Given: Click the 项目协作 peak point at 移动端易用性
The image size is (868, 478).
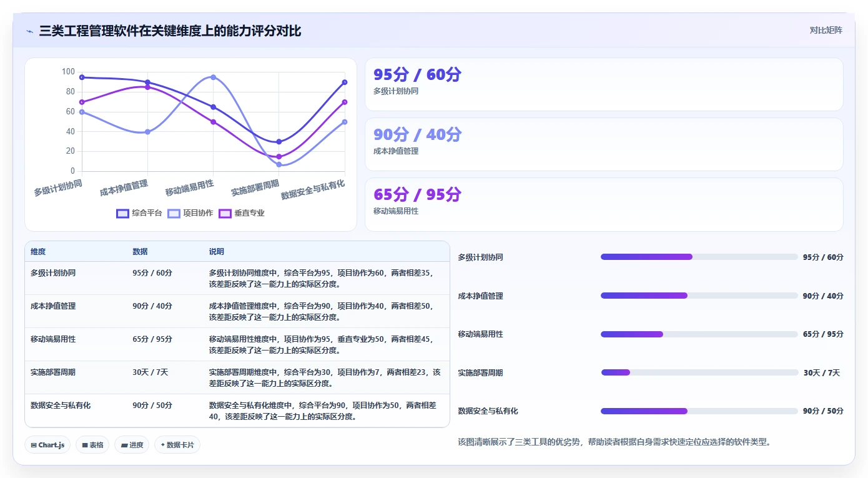Looking at the screenshot, I should click(x=213, y=77).
